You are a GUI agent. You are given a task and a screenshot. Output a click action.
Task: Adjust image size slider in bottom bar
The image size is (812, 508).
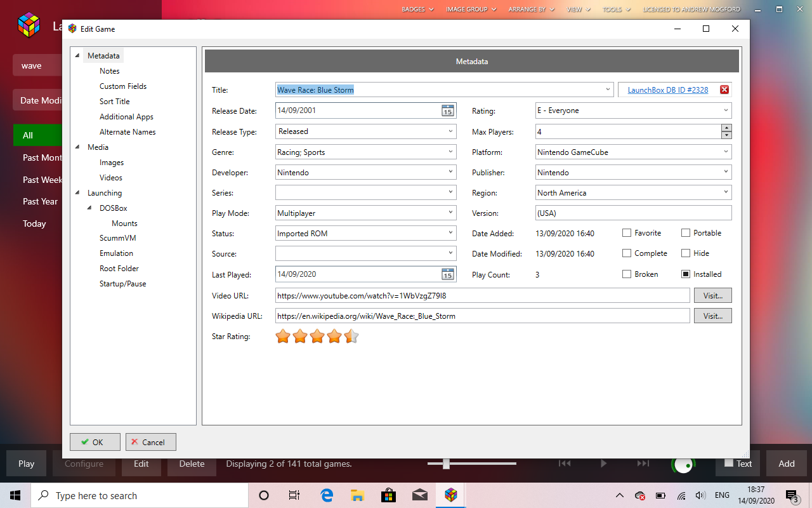click(x=446, y=464)
